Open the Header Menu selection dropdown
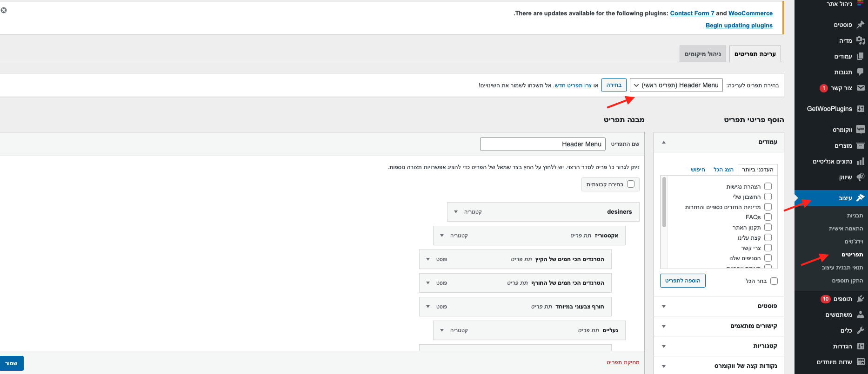This screenshot has width=868, height=374. 676,85
